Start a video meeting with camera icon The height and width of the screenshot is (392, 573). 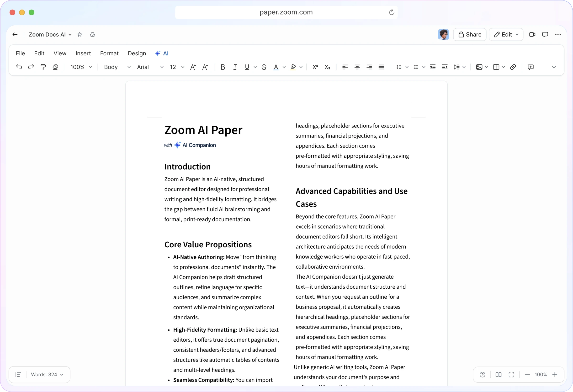[532, 35]
